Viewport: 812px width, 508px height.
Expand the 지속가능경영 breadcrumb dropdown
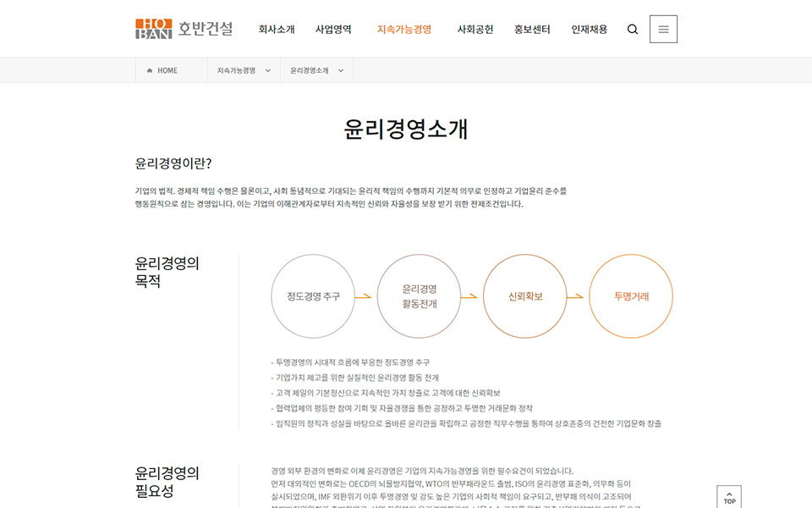pos(244,71)
